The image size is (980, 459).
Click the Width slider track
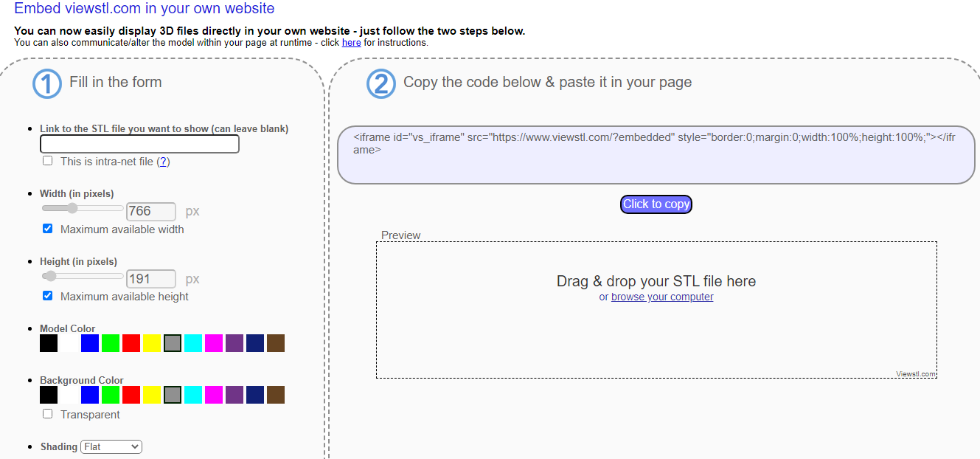(83, 209)
